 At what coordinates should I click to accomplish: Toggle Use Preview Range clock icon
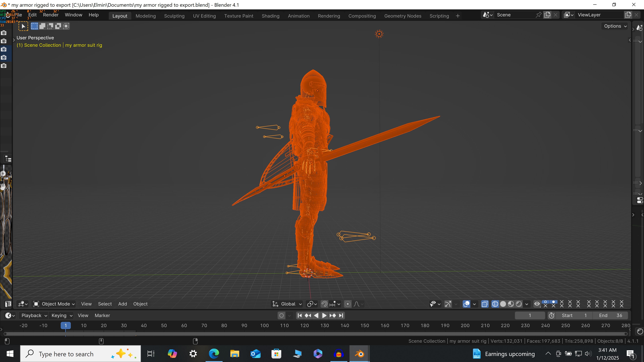click(x=552, y=316)
